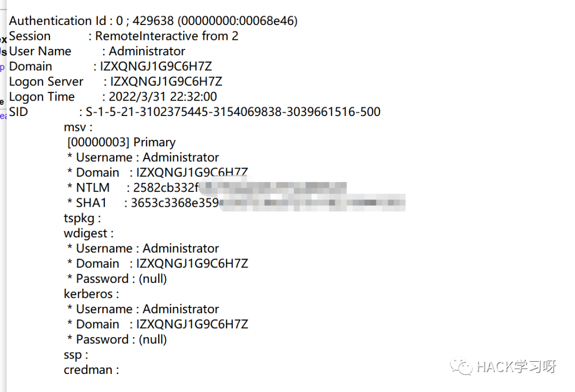Click the wdigest Password (null) line
Image resolution: width=575 pixels, height=392 pixels.
click(117, 279)
